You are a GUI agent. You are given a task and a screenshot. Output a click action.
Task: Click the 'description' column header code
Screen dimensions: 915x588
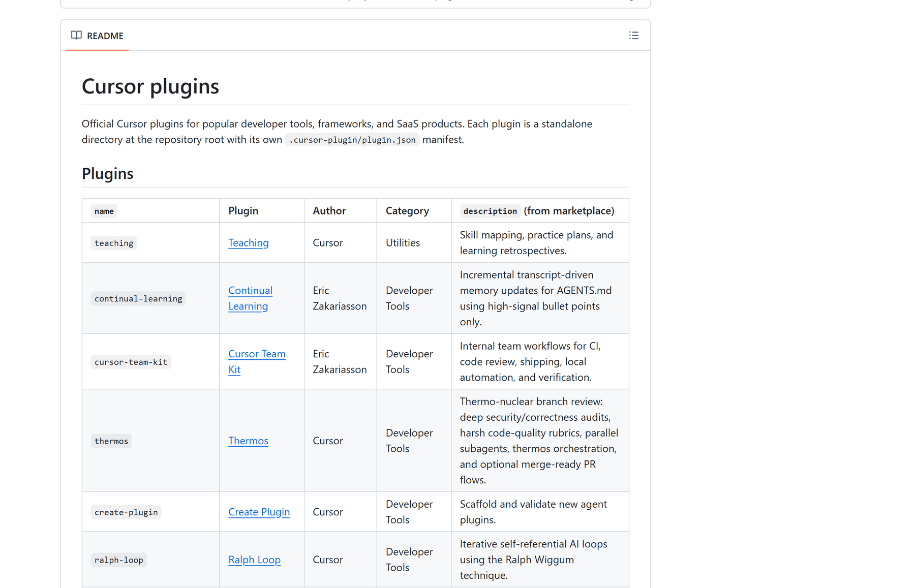click(490, 211)
